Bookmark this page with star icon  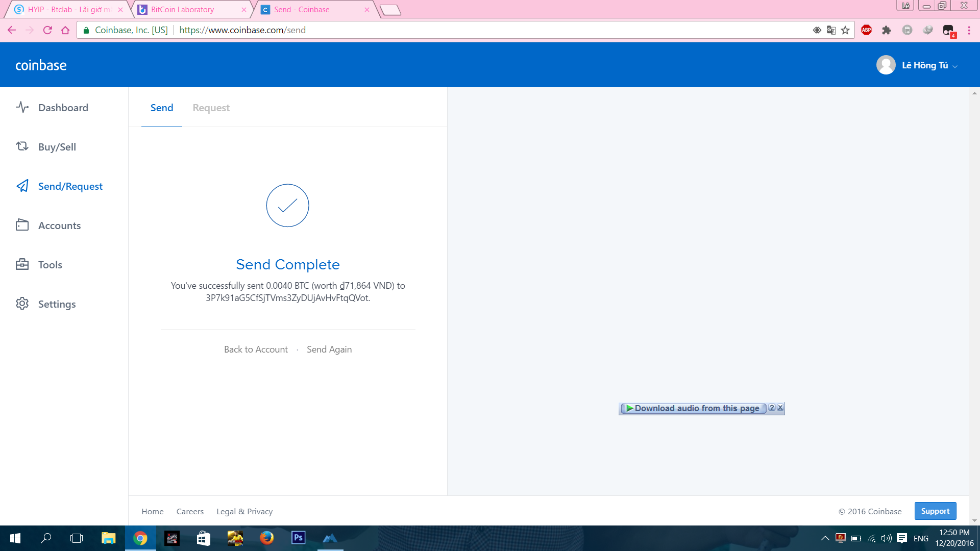845,30
